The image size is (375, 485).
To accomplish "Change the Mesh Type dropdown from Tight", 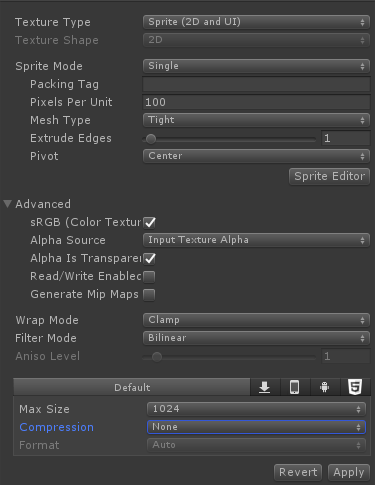I will coord(256,120).
